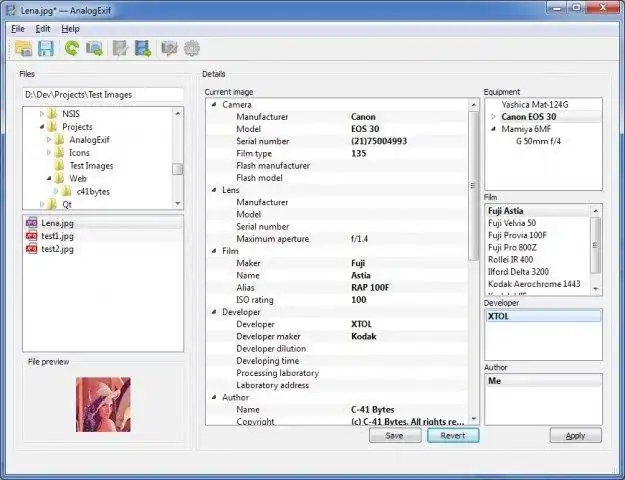
Task: Click the Lena.jpg file icon
Action: [x=31, y=223]
